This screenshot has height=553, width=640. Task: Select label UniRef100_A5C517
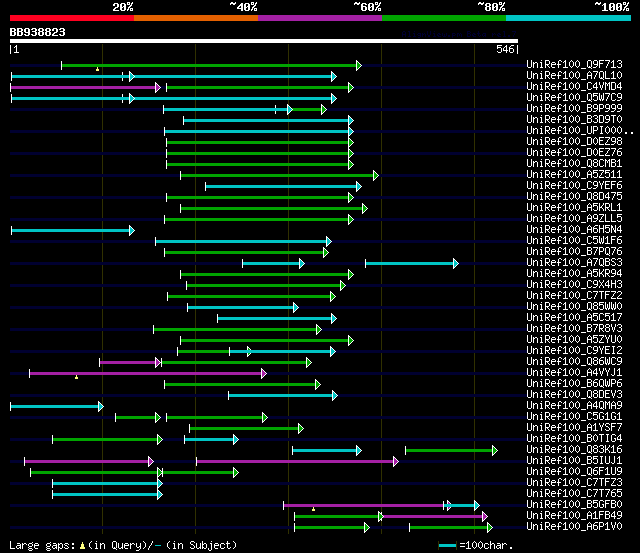coord(574,318)
